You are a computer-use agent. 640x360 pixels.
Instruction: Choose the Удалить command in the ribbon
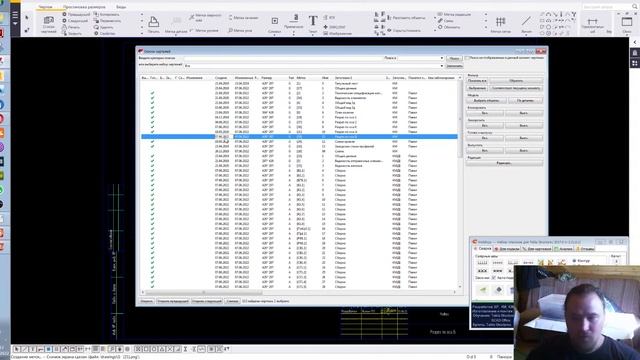[104, 27]
